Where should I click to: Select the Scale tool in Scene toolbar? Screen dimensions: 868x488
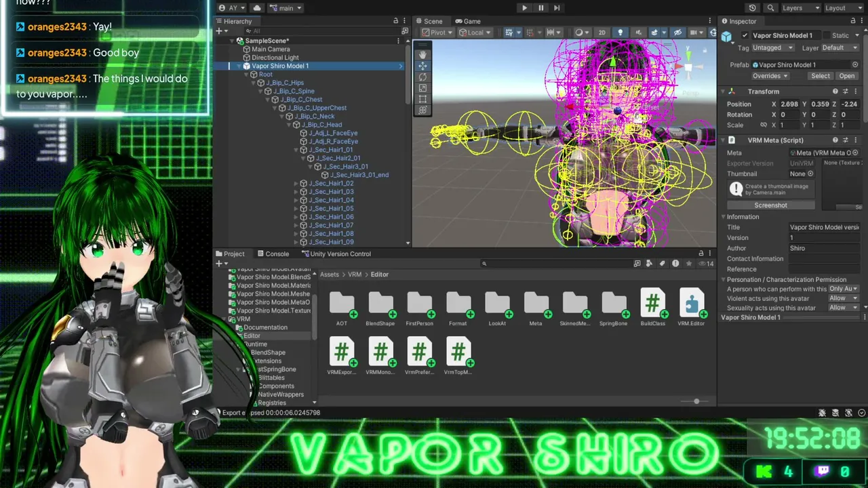coord(422,88)
